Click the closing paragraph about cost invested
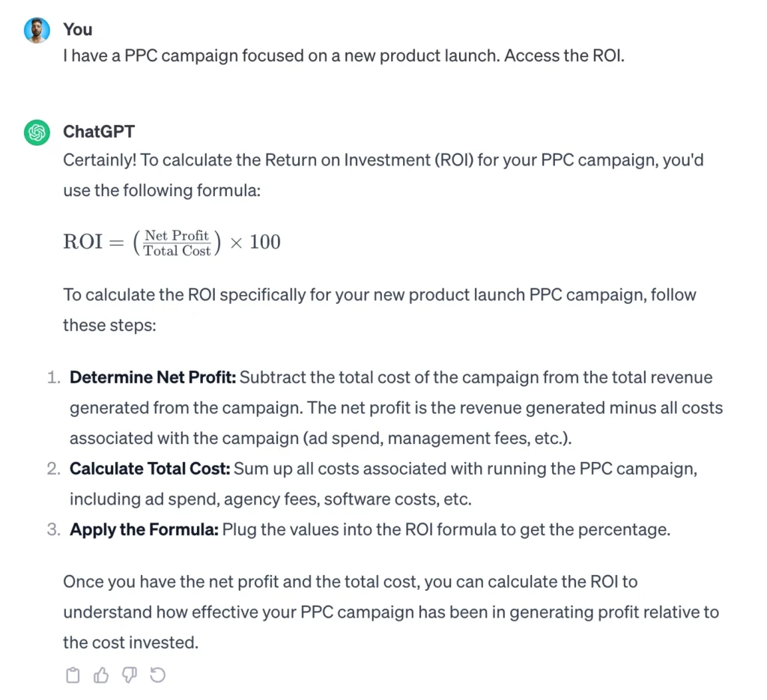 coord(389,612)
